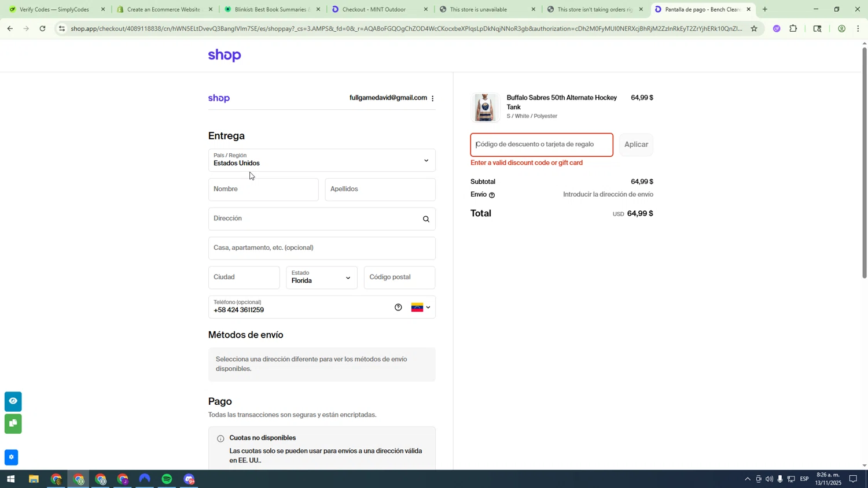Click the blue eye widget on left edge

[x=13, y=401]
